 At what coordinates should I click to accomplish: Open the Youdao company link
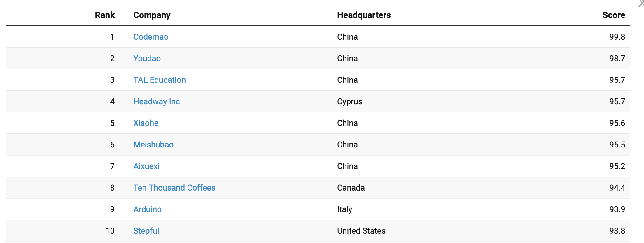click(147, 58)
